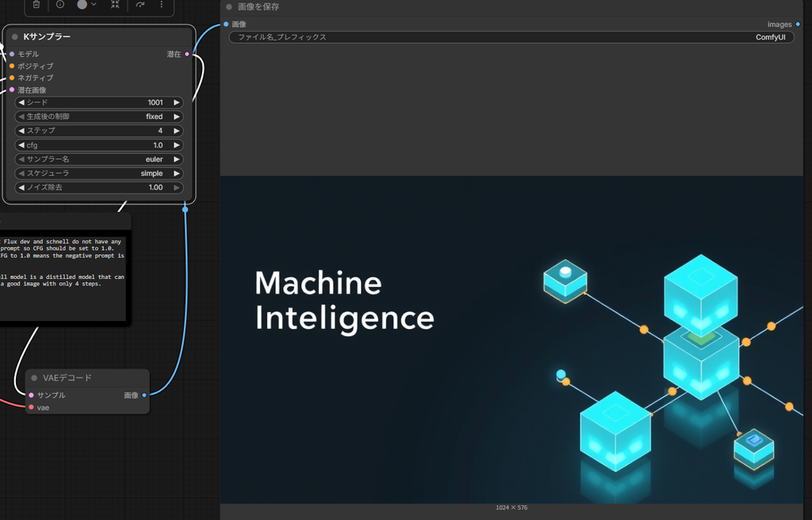Increase シード with its right arrow
812x520 pixels.
pyautogui.click(x=177, y=102)
